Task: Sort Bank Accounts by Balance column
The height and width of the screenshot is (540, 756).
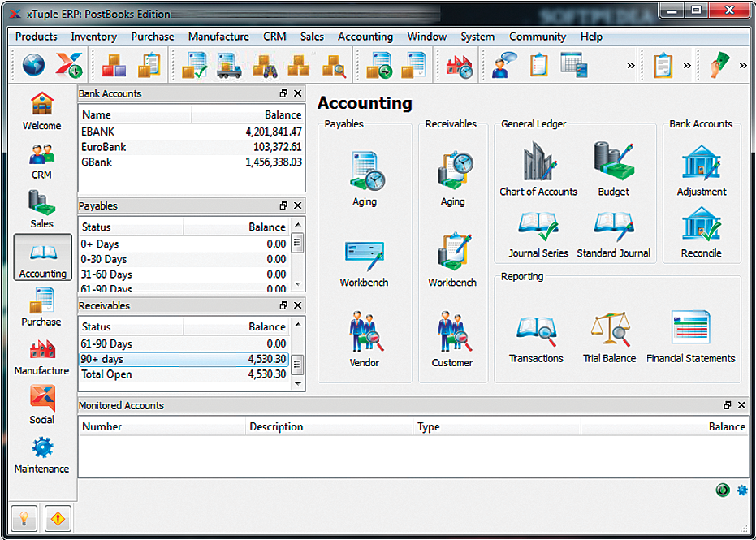Action: tap(248, 114)
